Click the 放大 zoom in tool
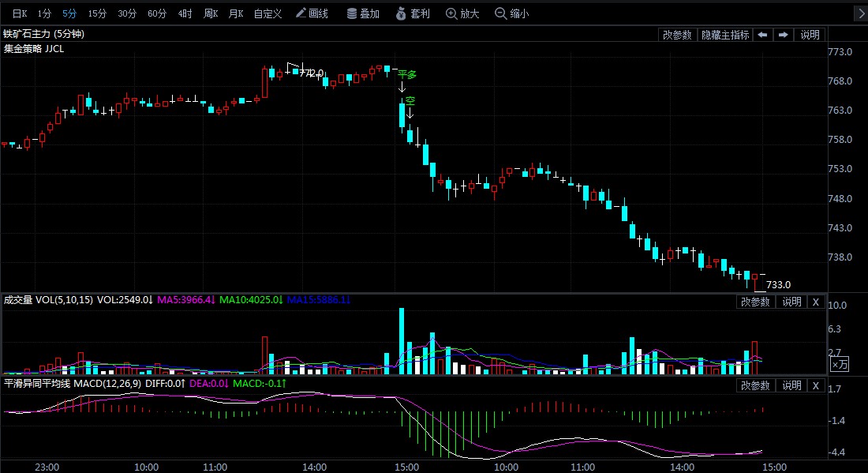868x473 pixels. 462,13
